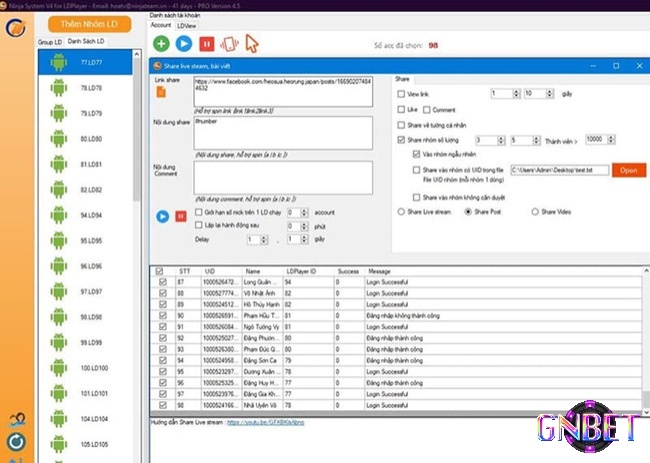Click the UID file path field
The height and width of the screenshot is (463, 650).
point(560,170)
